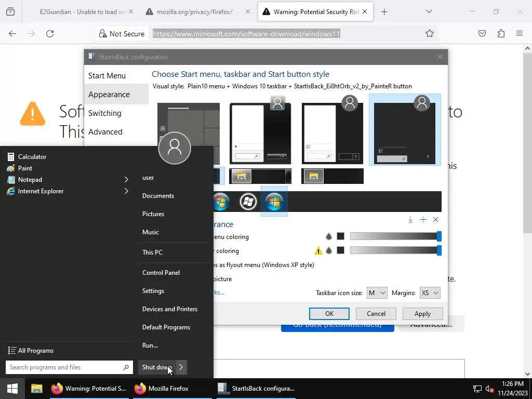Open the Shut down options arrow

181,367
